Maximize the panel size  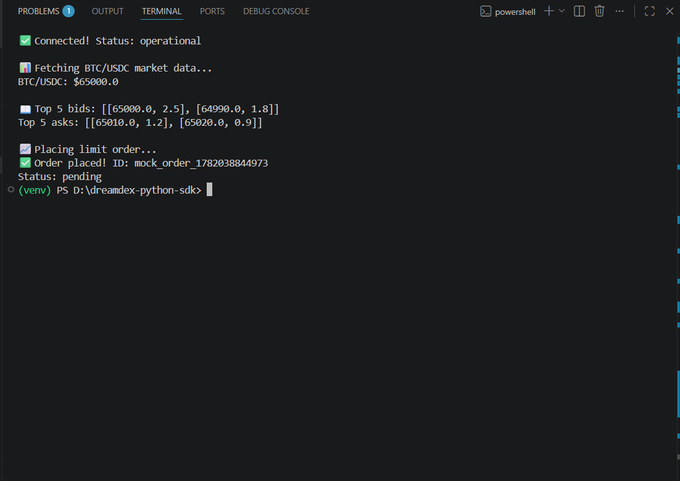point(650,11)
